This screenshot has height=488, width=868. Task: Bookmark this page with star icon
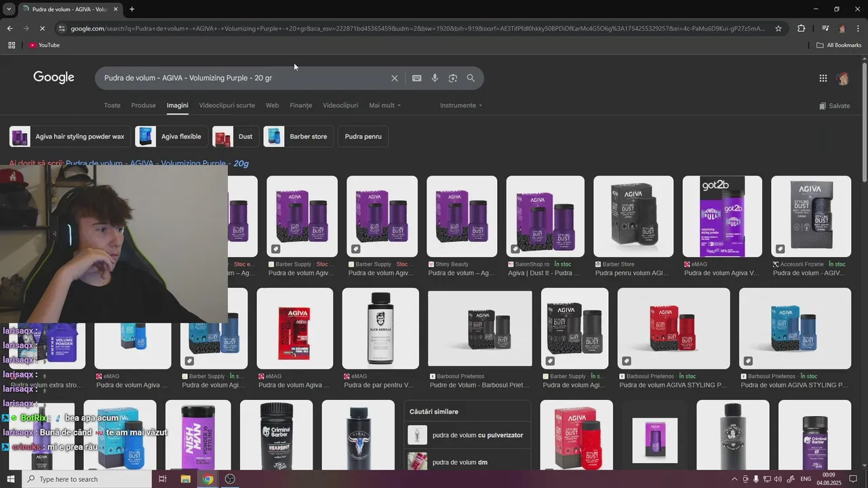pyautogui.click(x=778, y=28)
